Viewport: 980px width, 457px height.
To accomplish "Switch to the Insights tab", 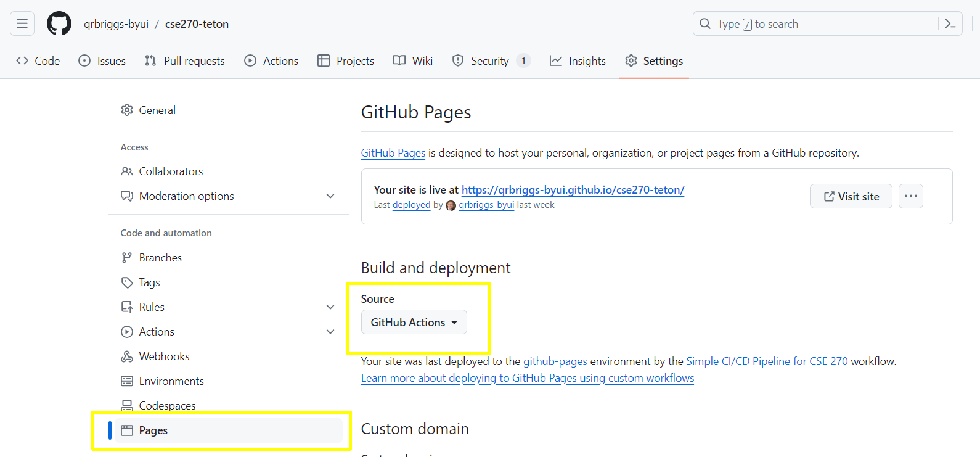I will point(578,61).
